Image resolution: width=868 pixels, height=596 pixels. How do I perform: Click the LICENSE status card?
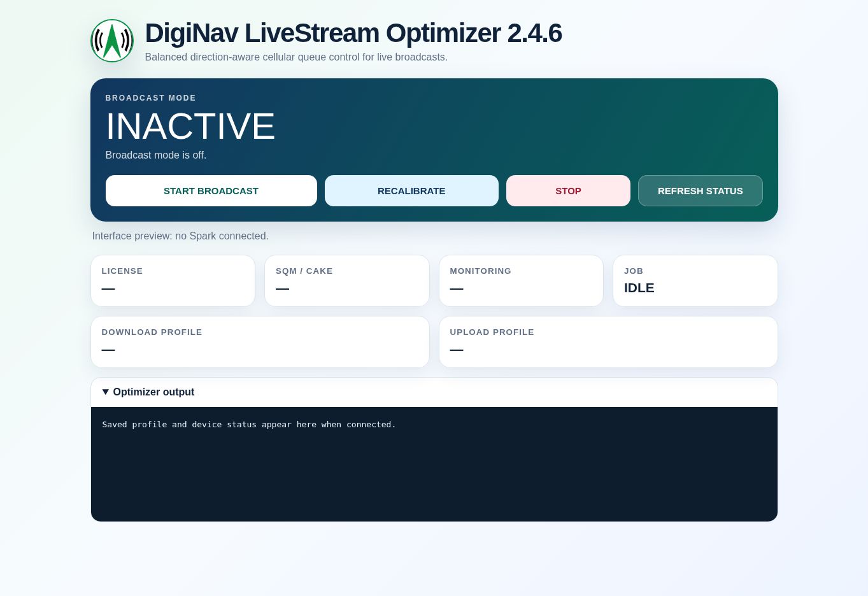(x=173, y=281)
